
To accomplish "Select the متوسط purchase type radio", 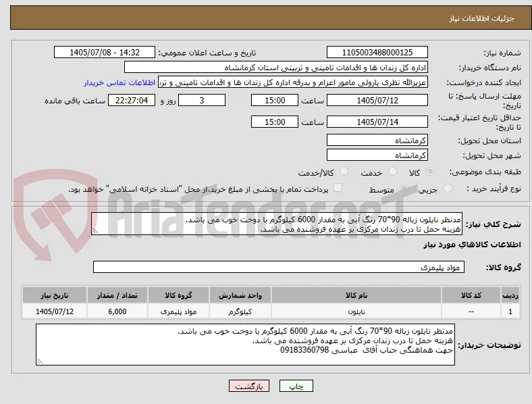I will pyautogui.click(x=404, y=188).
